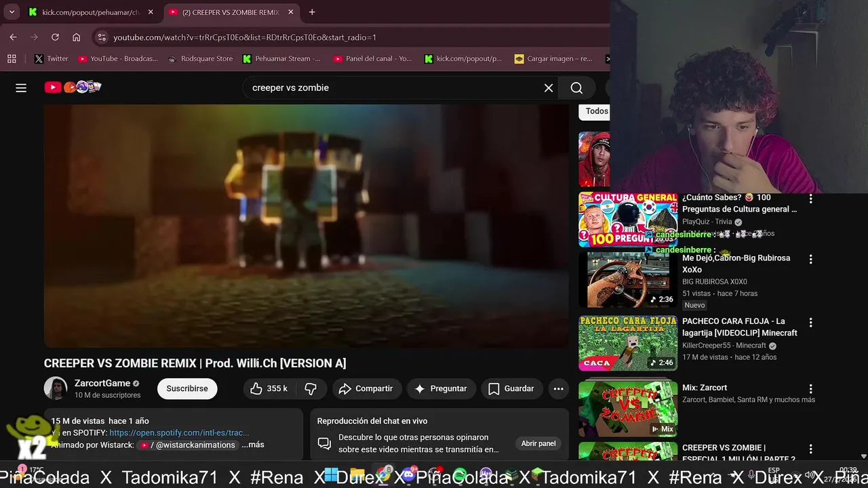868x488 pixels.
Task: Open the PACHECO CARA FLOJA thumbnail
Action: tap(628, 343)
